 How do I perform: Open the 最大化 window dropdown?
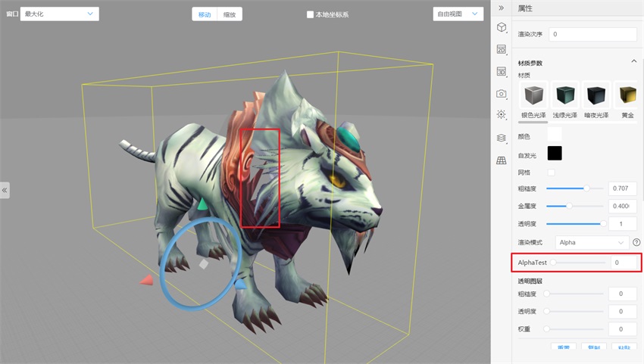pyautogui.click(x=60, y=14)
